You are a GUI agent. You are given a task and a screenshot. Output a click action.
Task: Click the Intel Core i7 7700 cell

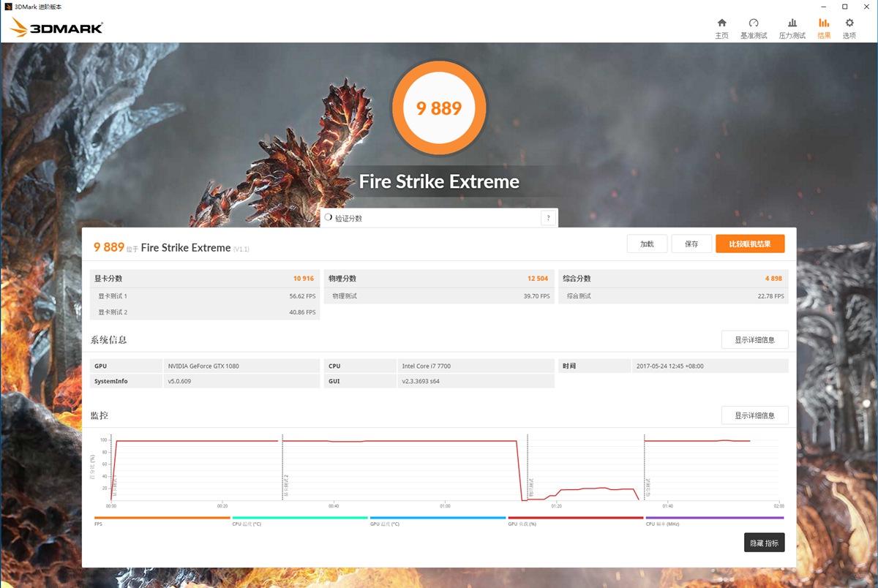click(476, 366)
